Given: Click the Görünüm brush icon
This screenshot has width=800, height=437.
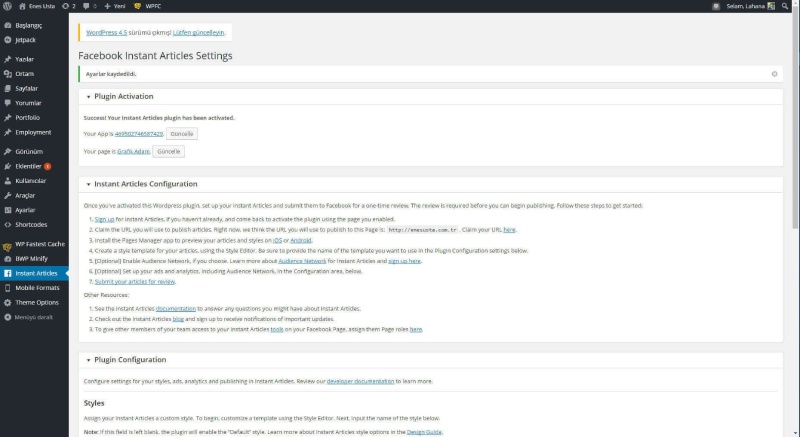Looking at the screenshot, I should click(8, 151).
